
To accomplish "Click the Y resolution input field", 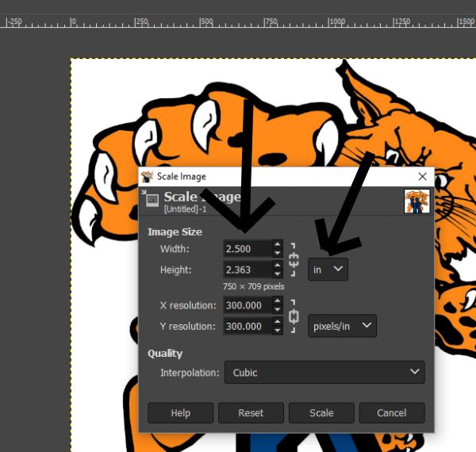I will 248,326.
